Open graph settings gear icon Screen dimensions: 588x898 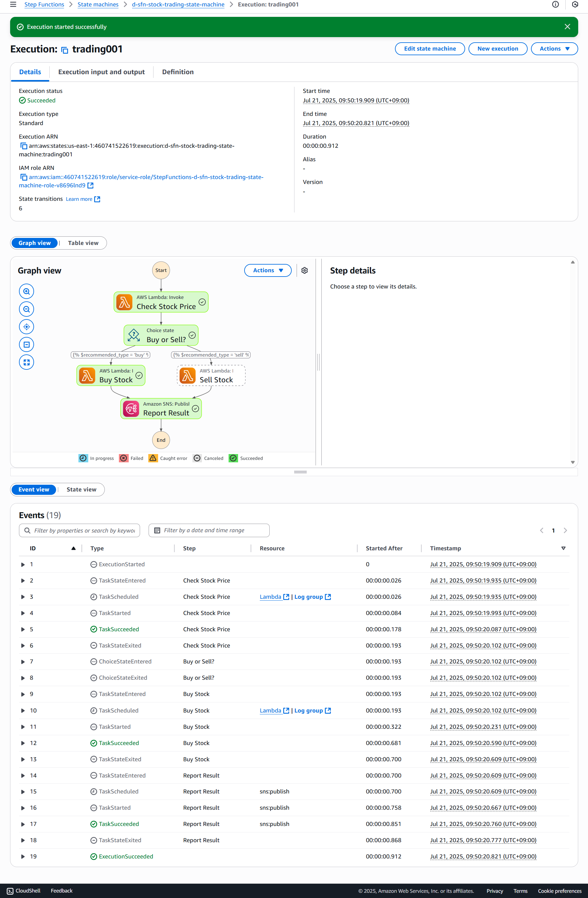pos(304,270)
